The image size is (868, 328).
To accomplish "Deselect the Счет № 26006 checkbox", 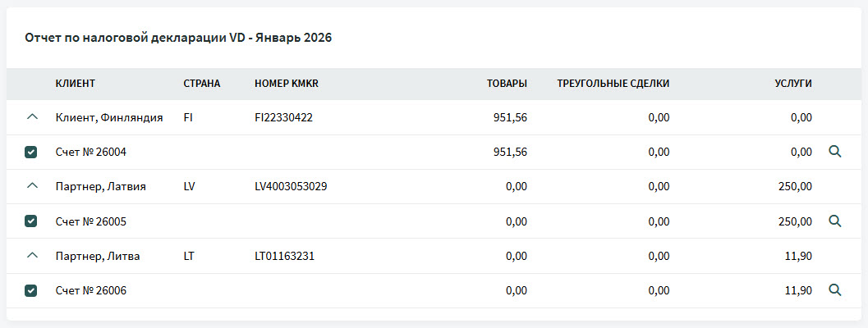I will pyautogui.click(x=31, y=290).
